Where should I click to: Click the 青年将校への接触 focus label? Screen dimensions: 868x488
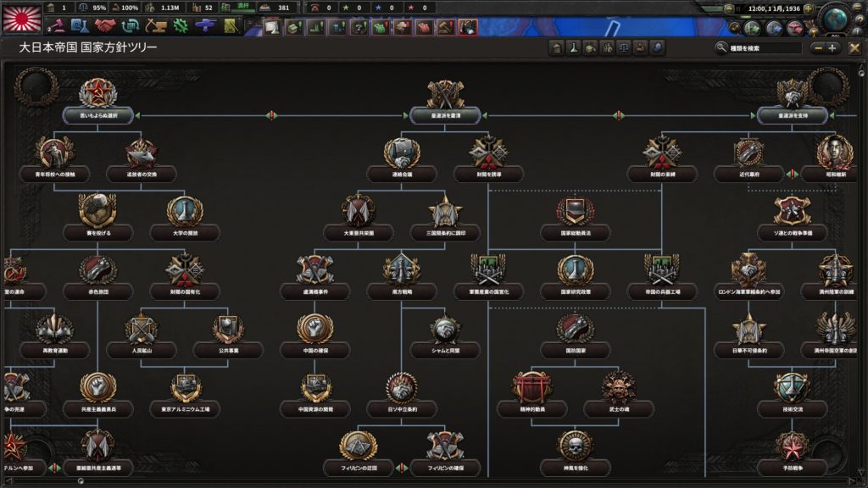tap(55, 175)
